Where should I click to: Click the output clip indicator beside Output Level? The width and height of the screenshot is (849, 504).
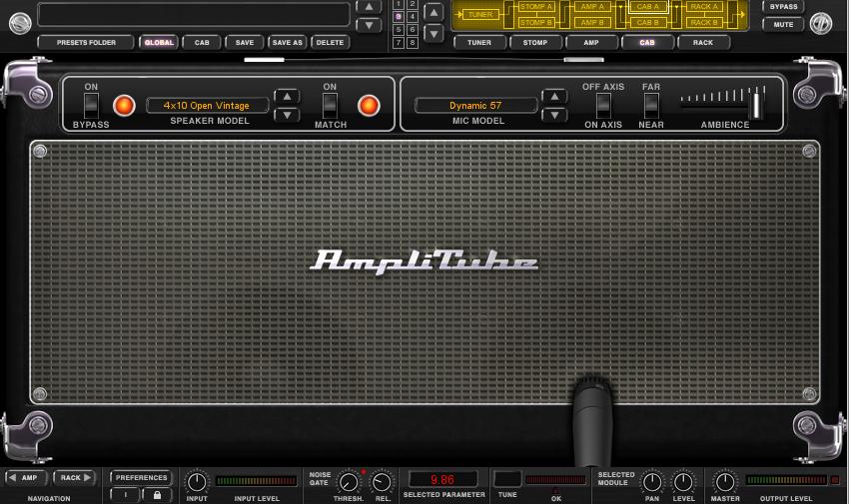tap(835, 480)
